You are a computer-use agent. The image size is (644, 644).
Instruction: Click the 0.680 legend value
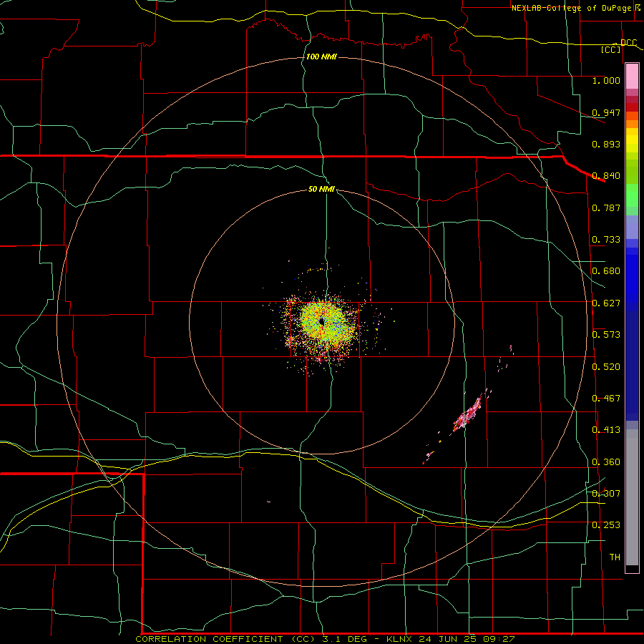pos(606,271)
